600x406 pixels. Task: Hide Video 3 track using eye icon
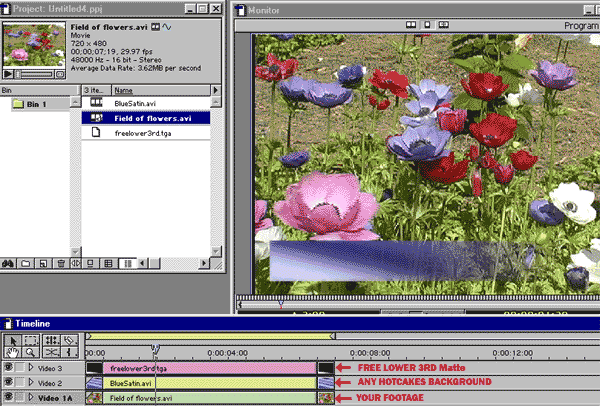tap(9, 368)
